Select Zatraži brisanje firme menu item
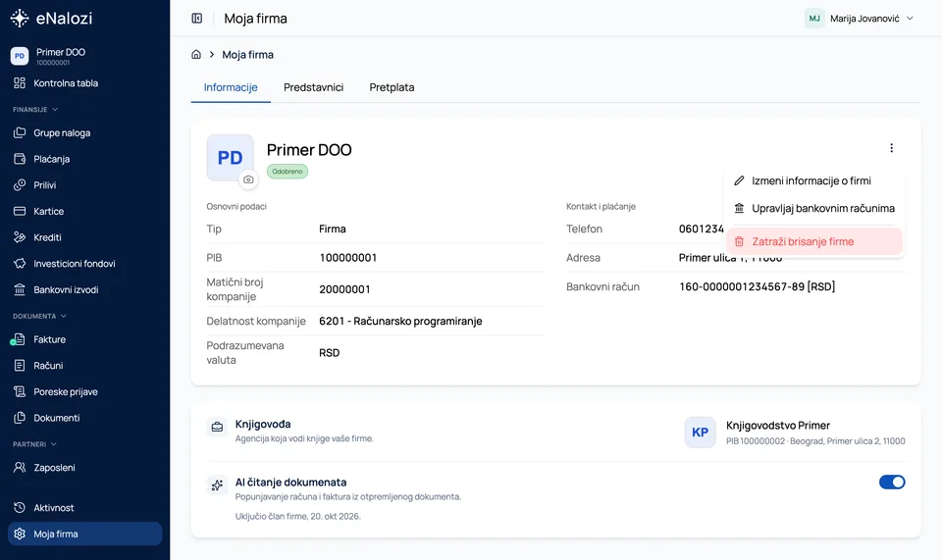942x560 pixels. click(x=814, y=242)
